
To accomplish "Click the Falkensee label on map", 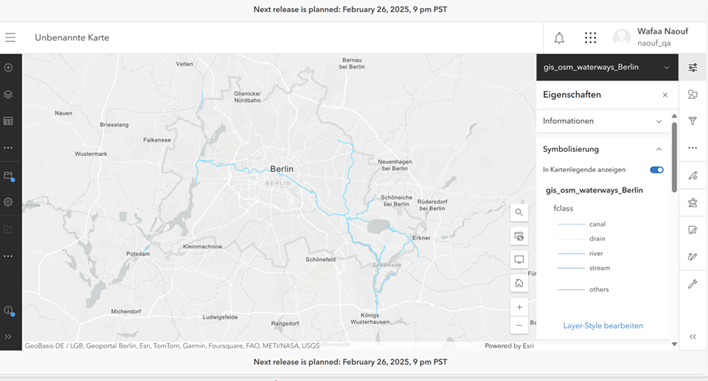I will click(157, 140).
